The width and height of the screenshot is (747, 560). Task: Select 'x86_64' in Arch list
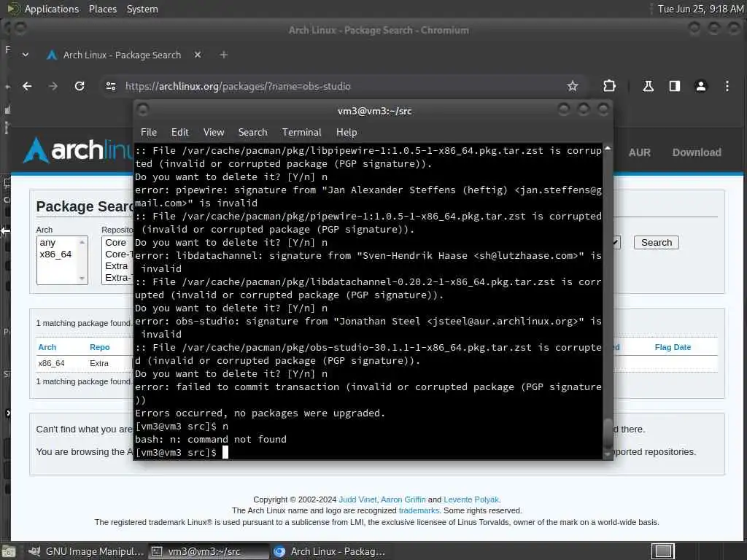tap(55, 254)
